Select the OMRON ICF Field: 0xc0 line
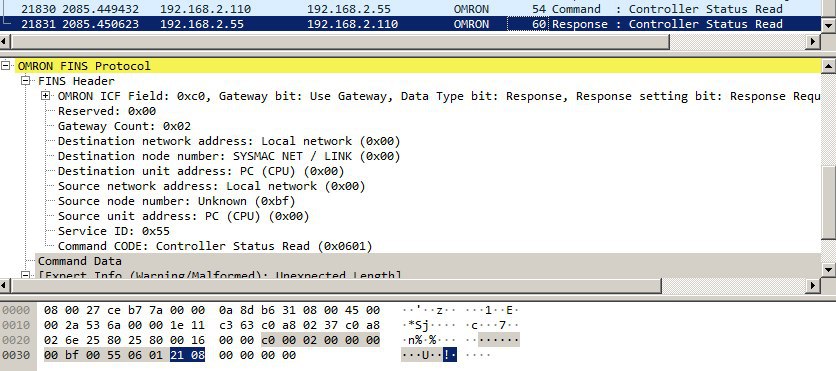Screen dimensions: 836x371 439,96
